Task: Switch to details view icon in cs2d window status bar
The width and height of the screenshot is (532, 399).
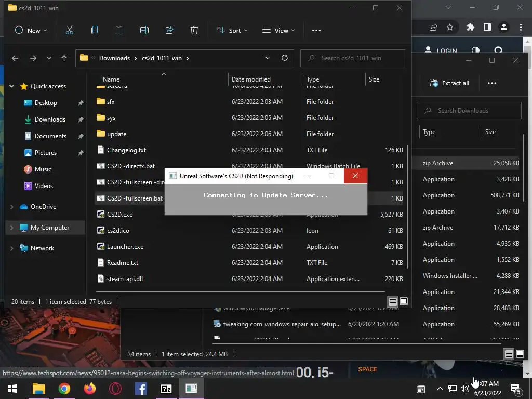Action: (x=393, y=301)
